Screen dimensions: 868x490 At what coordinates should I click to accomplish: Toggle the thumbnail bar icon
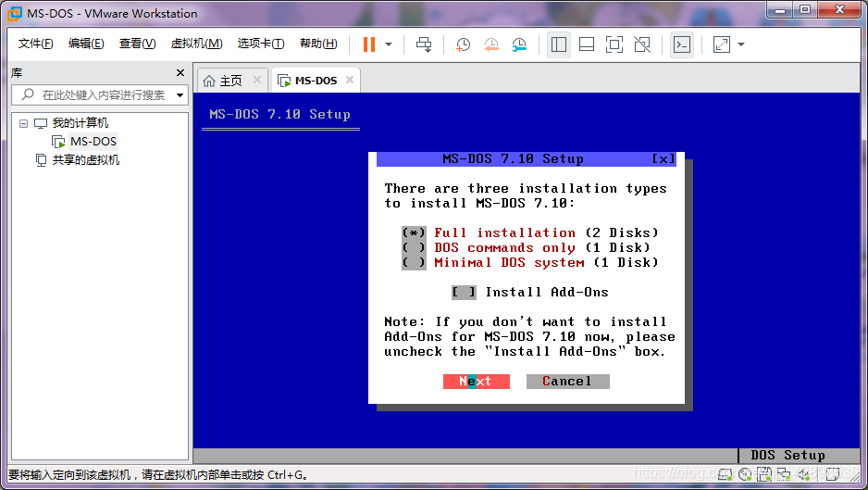pyautogui.click(x=587, y=44)
